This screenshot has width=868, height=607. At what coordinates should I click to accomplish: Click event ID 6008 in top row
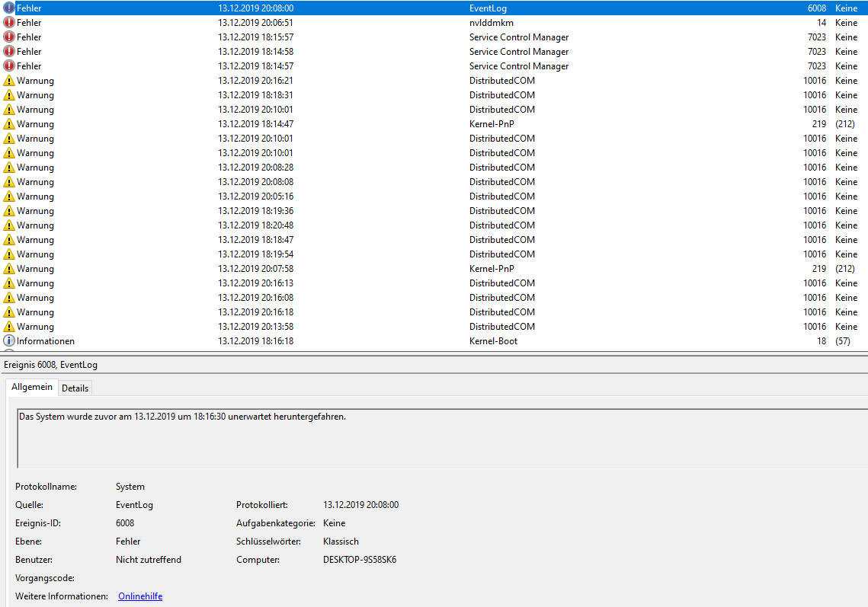[816, 8]
